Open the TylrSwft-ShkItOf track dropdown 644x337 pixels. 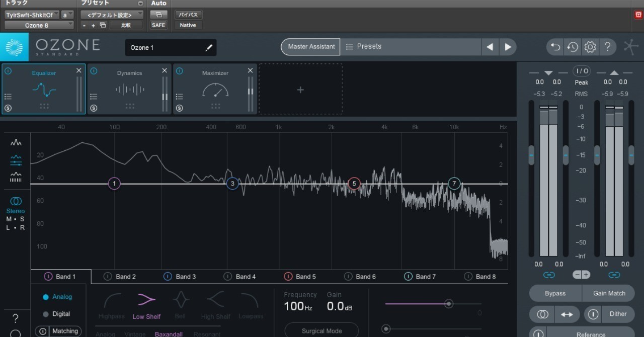[32, 15]
